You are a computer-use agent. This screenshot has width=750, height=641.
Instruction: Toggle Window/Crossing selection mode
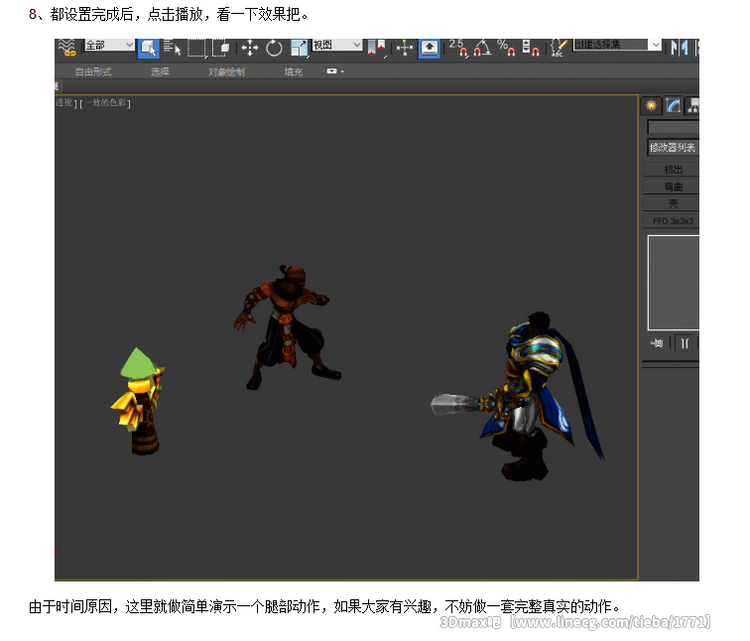point(221,48)
